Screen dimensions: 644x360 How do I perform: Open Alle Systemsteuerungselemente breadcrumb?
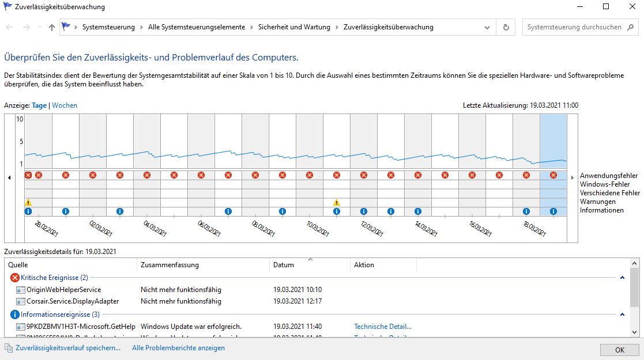(x=197, y=27)
